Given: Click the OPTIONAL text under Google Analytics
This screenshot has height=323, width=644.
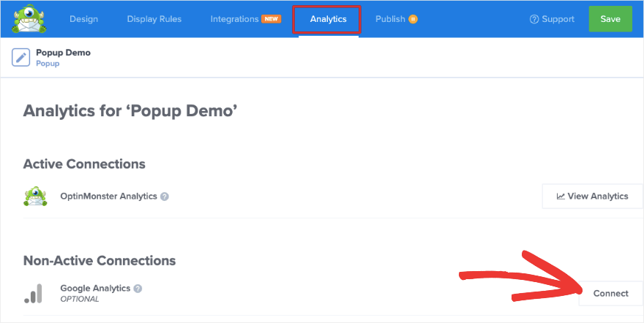Looking at the screenshot, I should tap(80, 299).
